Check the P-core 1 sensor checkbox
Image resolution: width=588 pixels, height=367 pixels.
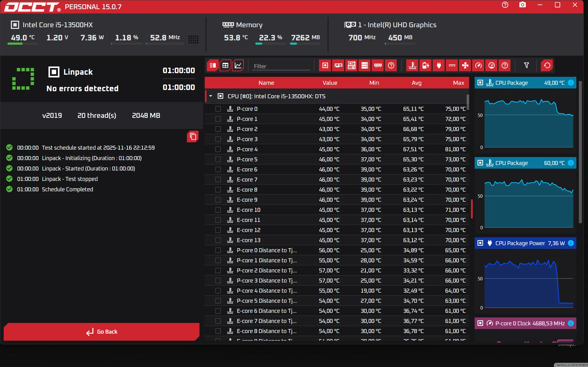tap(218, 119)
